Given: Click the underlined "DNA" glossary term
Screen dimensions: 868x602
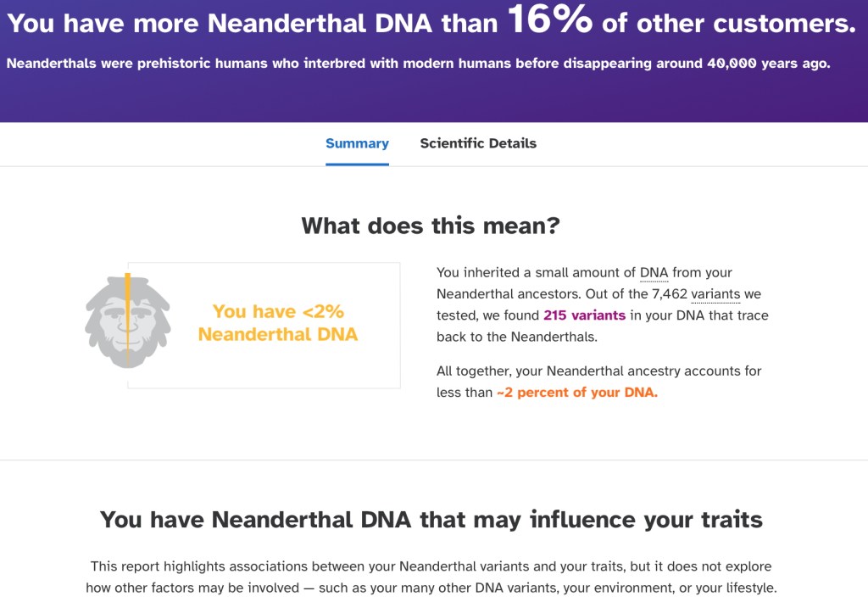Looking at the screenshot, I should tap(654, 273).
